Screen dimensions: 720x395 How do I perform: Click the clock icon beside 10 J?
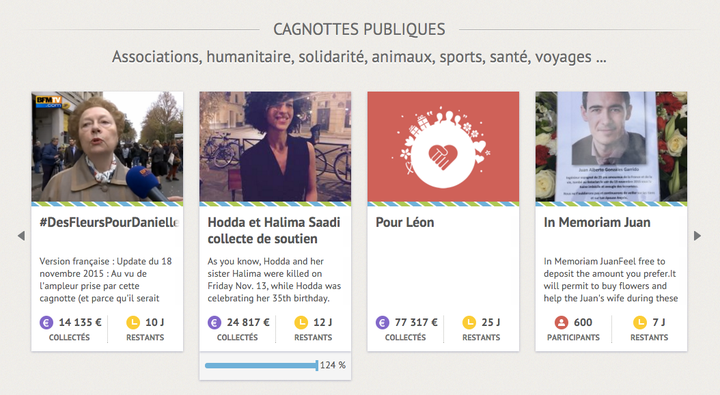point(133,322)
